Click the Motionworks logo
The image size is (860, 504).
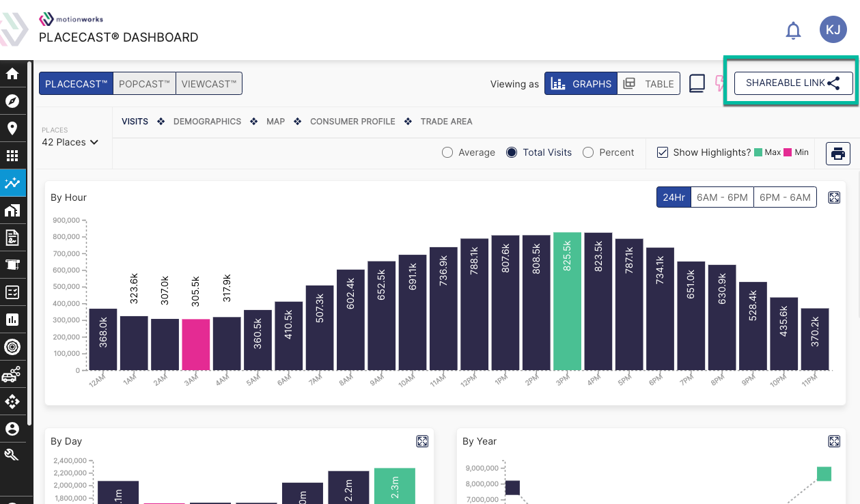tap(71, 19)
